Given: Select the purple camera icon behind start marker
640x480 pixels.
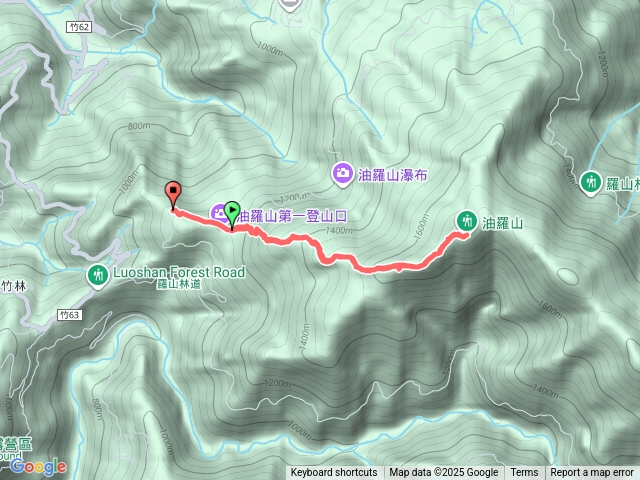Looking at the screenshot, I should [218, 213].
